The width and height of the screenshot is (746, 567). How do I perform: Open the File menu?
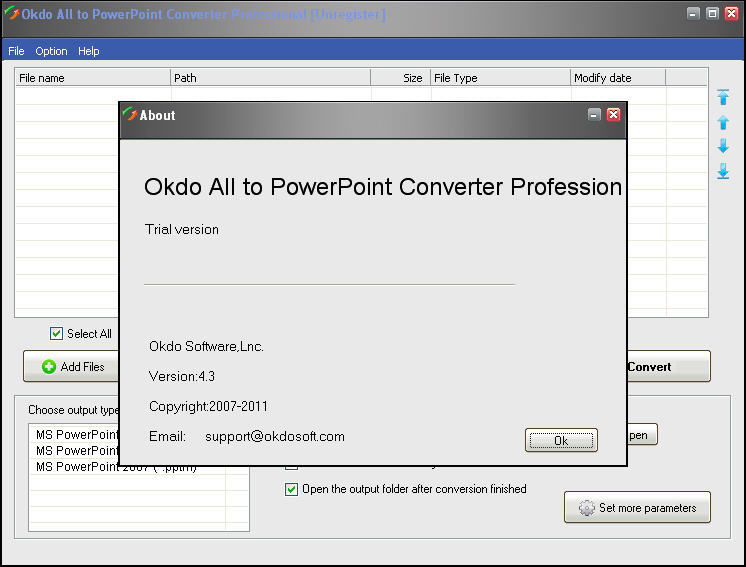click(x=16, y=51)
